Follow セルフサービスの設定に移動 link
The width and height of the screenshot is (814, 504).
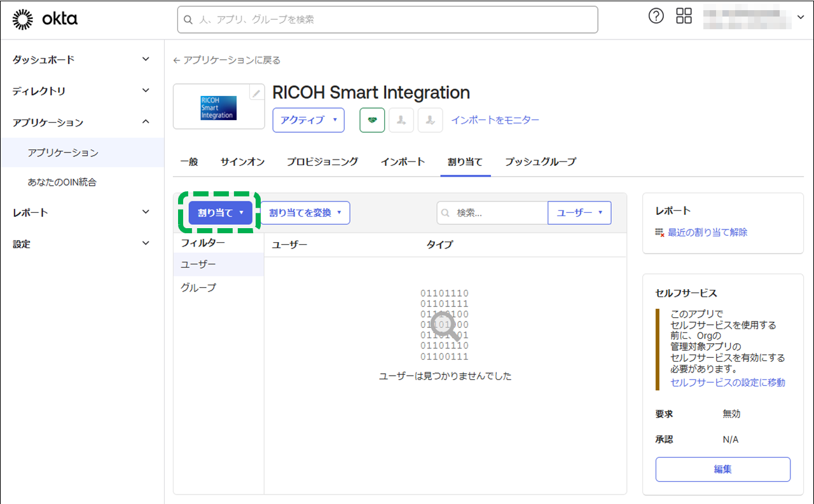pyautogui.click(x=728, y=383)
